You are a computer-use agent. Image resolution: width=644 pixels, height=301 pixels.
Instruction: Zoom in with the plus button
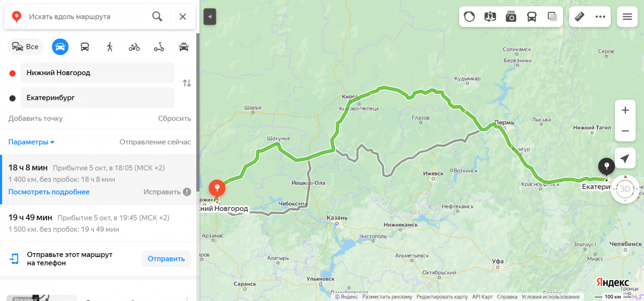point(625,111)
